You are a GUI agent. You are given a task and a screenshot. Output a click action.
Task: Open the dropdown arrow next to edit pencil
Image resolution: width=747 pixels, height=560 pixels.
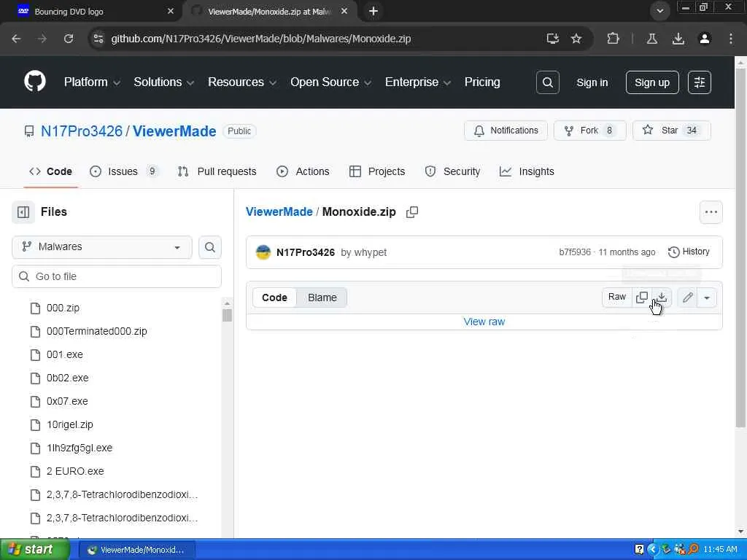pos(707,297)
